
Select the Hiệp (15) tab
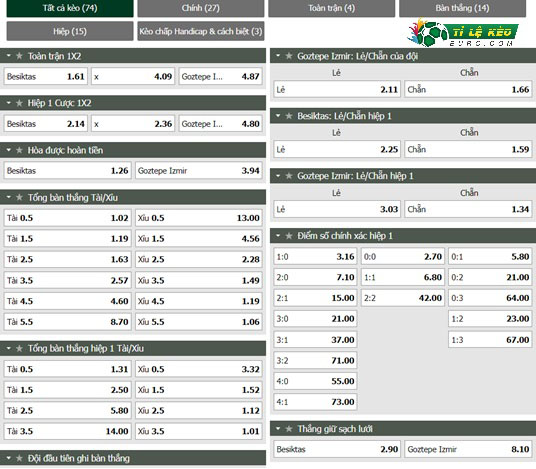[x=70, y=31]
